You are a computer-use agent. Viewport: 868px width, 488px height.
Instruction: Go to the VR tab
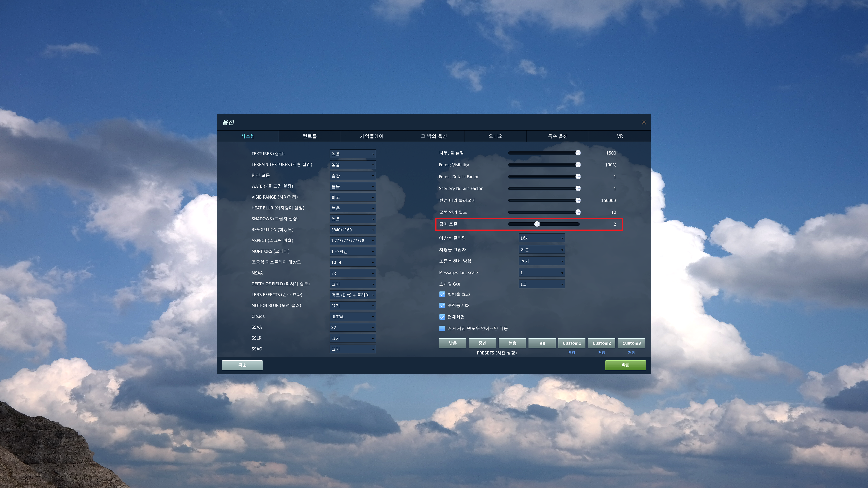(620, 136)
